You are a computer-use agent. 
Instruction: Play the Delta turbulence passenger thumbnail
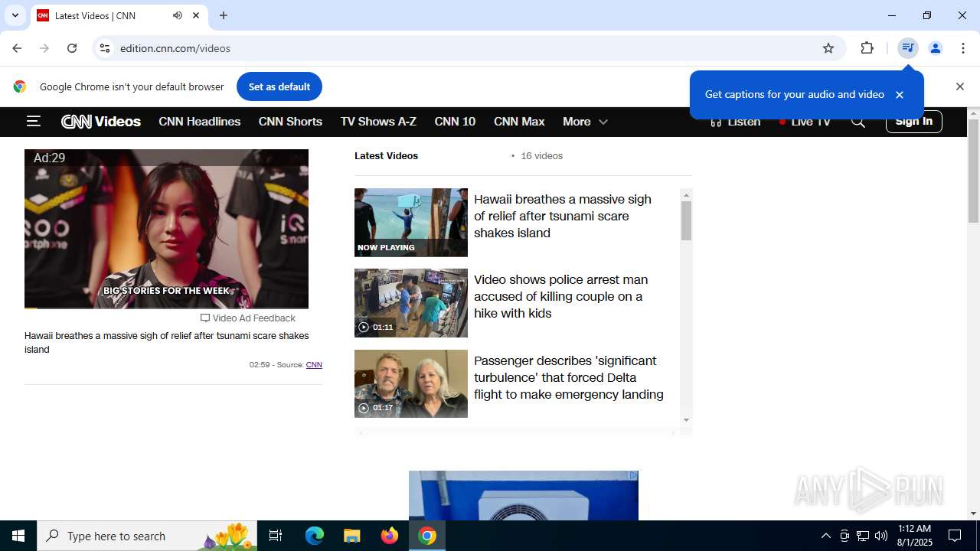click(411, 383)
